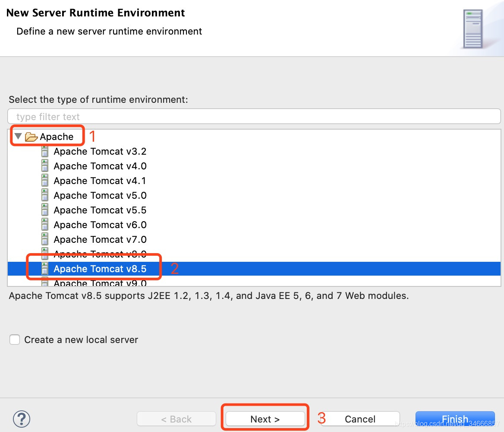The width and height of the screenshot is (504, 432).
Task: Click server icon beside Apache Tomcat v5.5
Action: [x=45, y=210]
